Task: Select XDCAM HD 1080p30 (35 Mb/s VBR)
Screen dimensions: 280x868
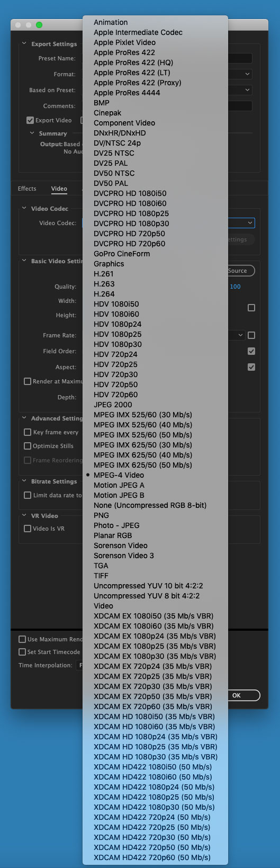Action: (x=155, y=757)
